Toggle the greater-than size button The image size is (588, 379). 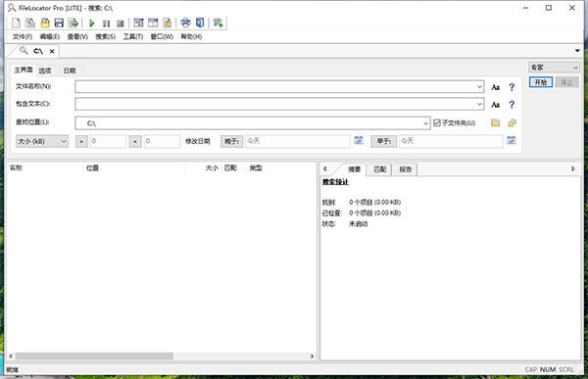click(81, 141)
